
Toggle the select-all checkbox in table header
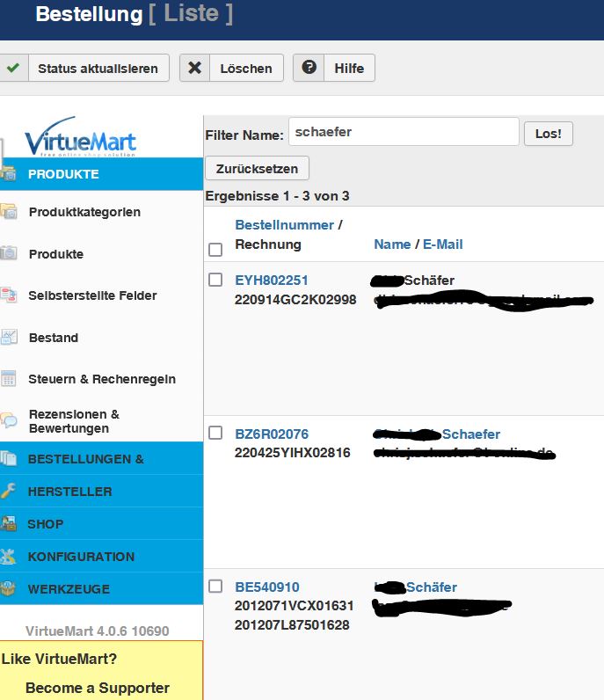215,250
